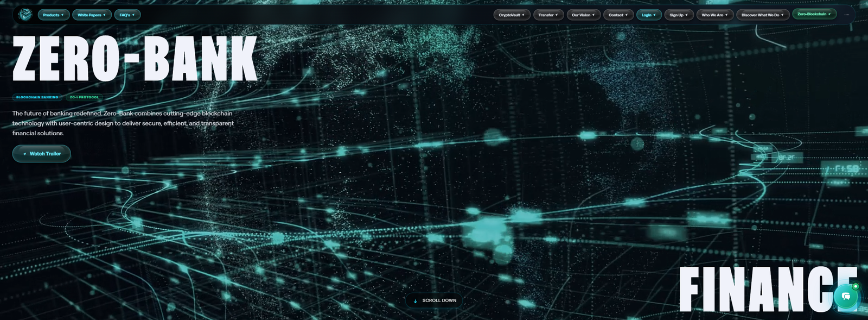868x320 pixels.
Task: Click the paragraph starting "The future of banking redefined"
Action: (x=123, y=123)
